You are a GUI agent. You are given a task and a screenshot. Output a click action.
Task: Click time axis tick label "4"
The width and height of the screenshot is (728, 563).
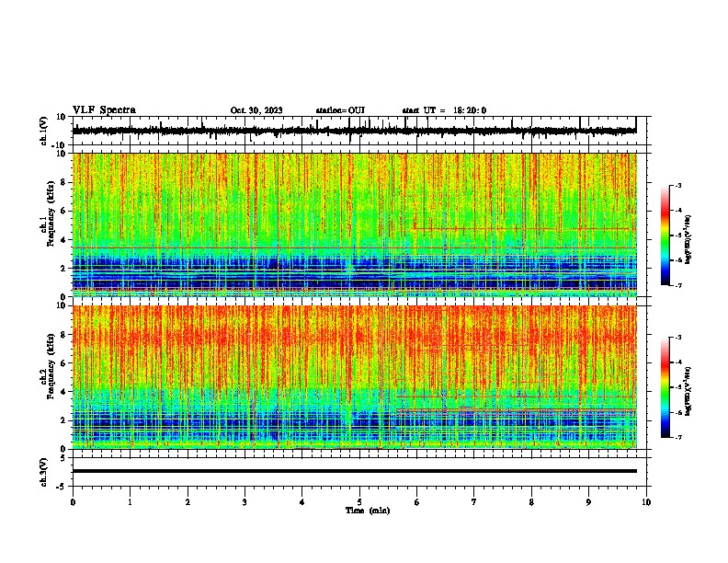(302, 502)
